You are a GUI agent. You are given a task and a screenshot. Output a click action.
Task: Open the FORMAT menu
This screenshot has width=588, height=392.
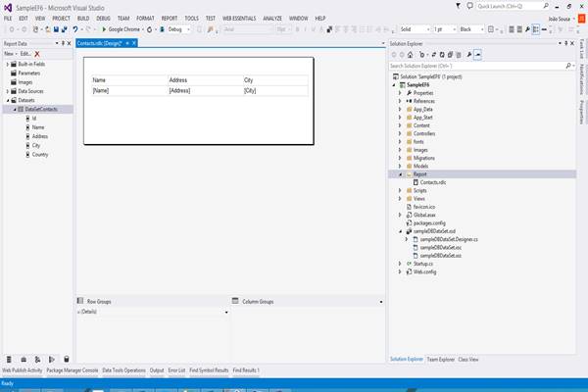[145, 19]
